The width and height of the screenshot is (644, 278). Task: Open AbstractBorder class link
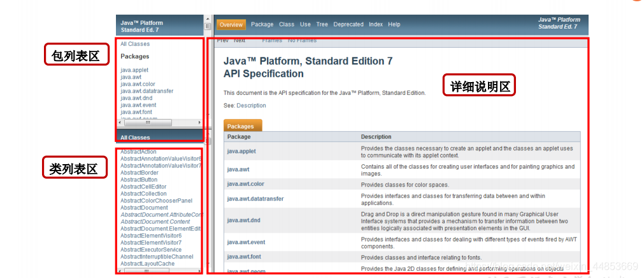(x=138, y=172)
